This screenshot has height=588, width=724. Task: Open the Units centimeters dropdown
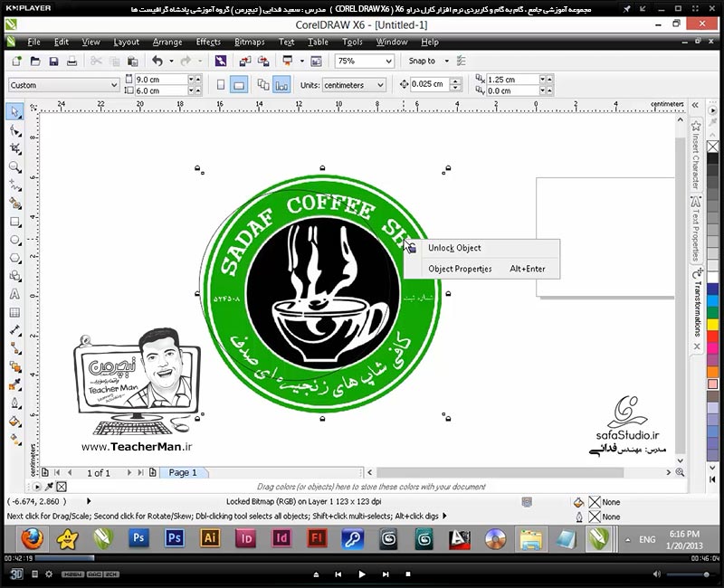[x=380, y=85]
